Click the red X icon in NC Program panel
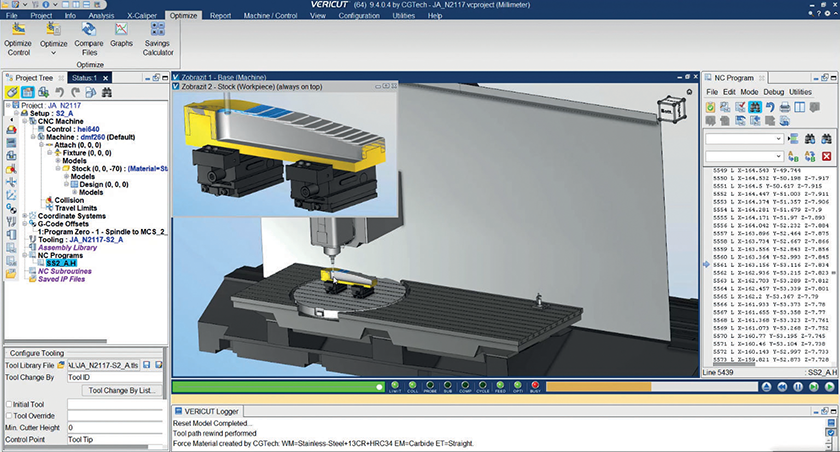This screenshot has height=452, width=840. [826, 157]
